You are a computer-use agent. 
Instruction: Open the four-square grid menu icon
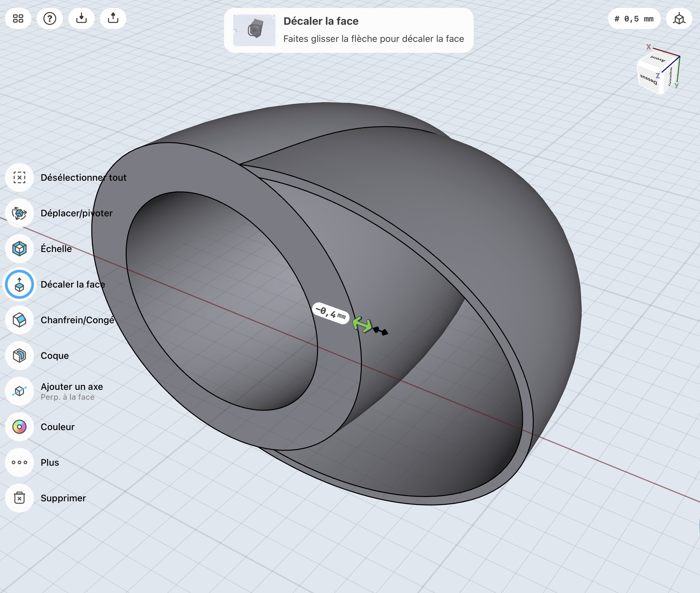point(18,18)
